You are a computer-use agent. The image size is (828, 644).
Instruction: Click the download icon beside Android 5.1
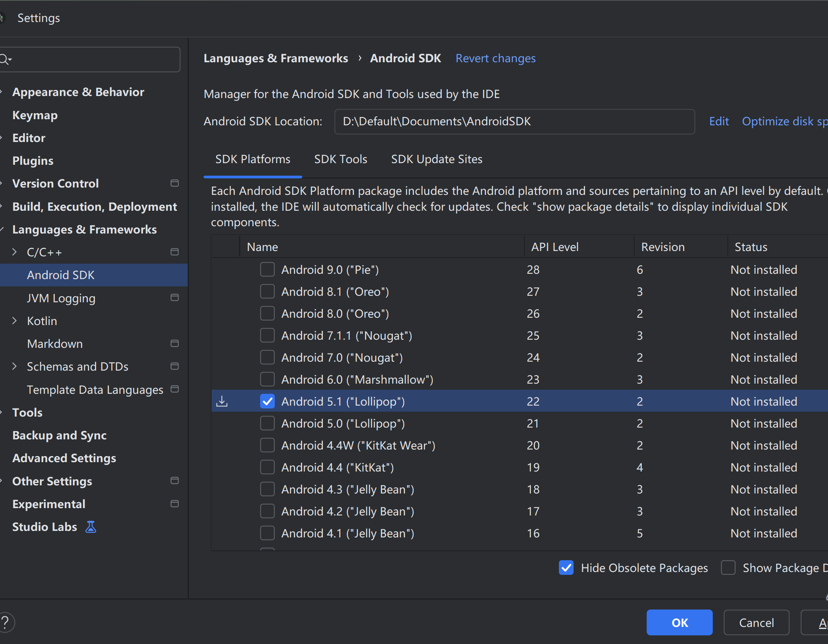coord(222,402)
